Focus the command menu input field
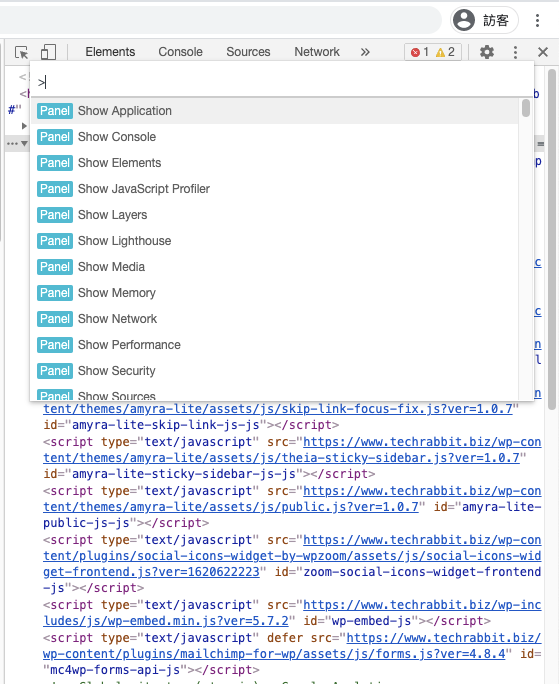The height and width of the screenshot is (684, 559). point(282,82)
